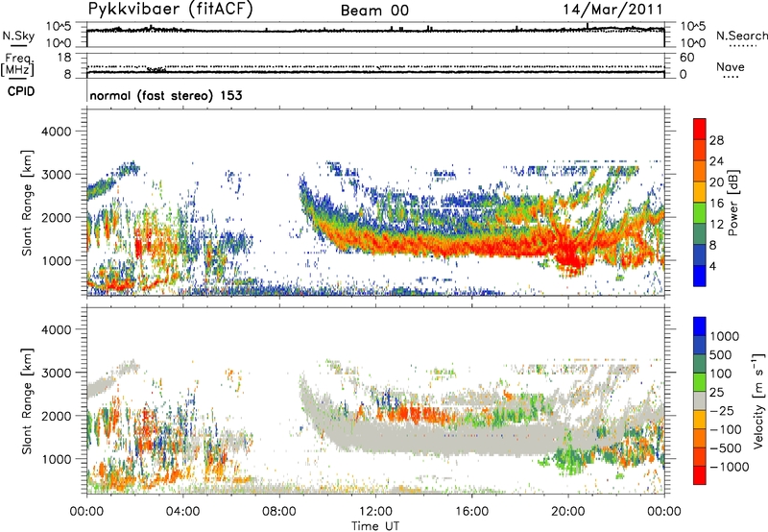Click the "Pykkvibaer (fitACF)" plot title

click(171, 9)
